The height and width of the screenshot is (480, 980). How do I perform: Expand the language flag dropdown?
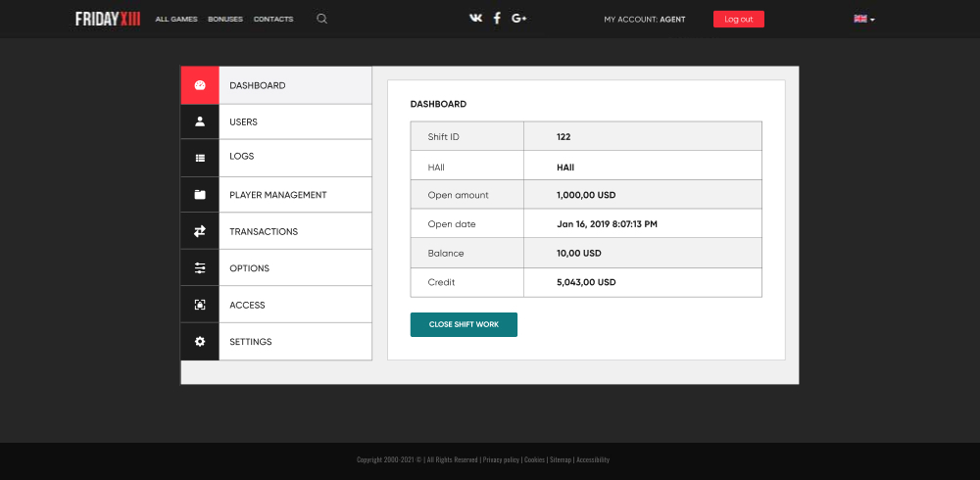point(863,19)
